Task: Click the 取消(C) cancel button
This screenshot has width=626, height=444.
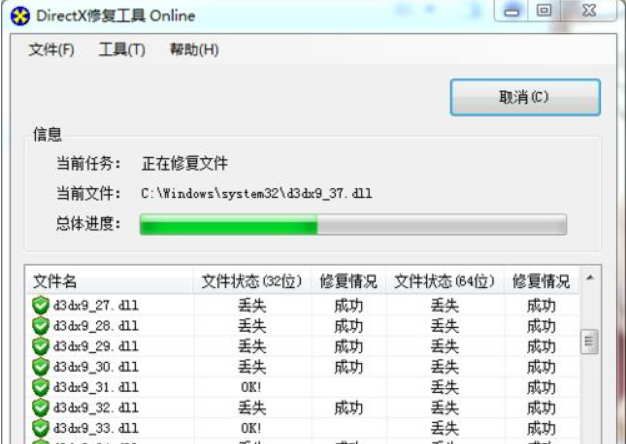Action: point(525,97)
